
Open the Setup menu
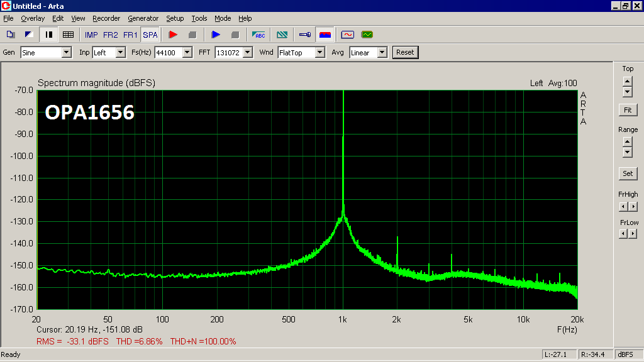[175, 18]
